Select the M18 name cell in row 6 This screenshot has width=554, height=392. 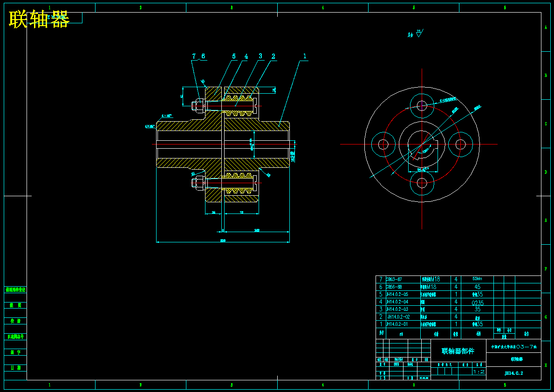429,287
